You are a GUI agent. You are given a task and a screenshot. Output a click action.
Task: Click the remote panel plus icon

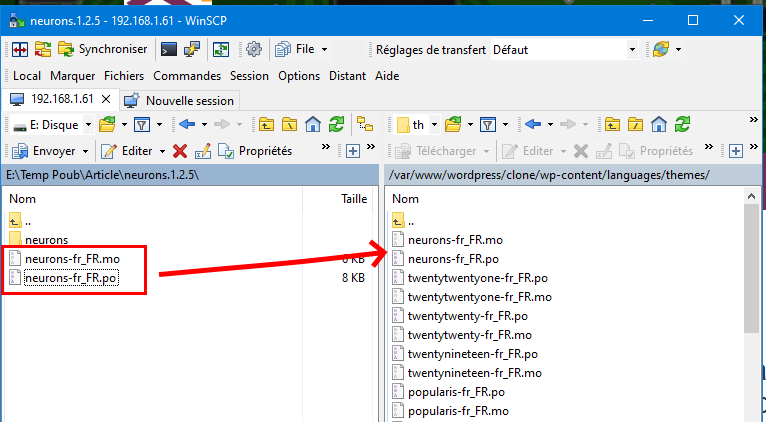(736, 151)
